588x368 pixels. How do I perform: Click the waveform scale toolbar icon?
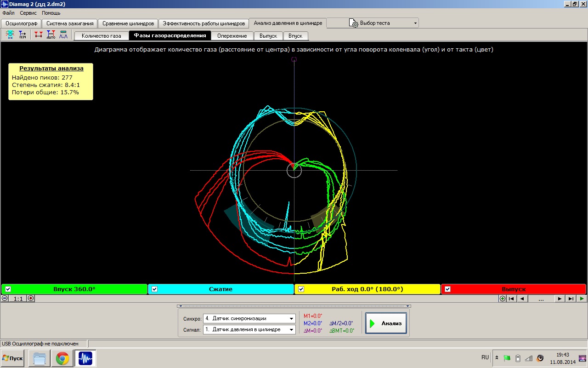click(x=10, y=35)
